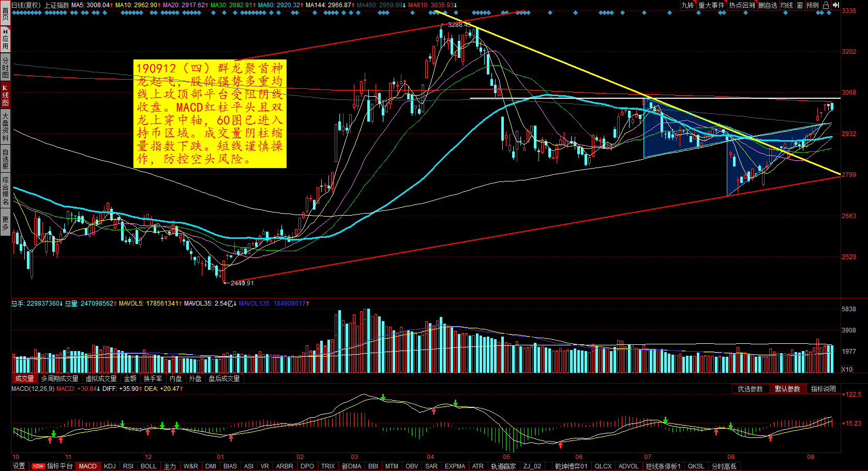Image resolution: width=868 pixels, height=471 pixels.
Task: Click the X10 volume scale label
Action: point(847,369)
